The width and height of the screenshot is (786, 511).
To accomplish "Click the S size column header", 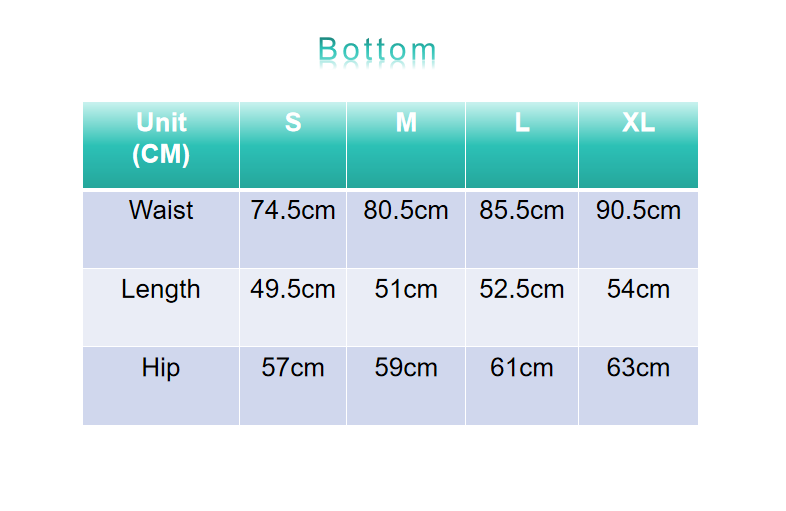I will [x=293, y=123].
